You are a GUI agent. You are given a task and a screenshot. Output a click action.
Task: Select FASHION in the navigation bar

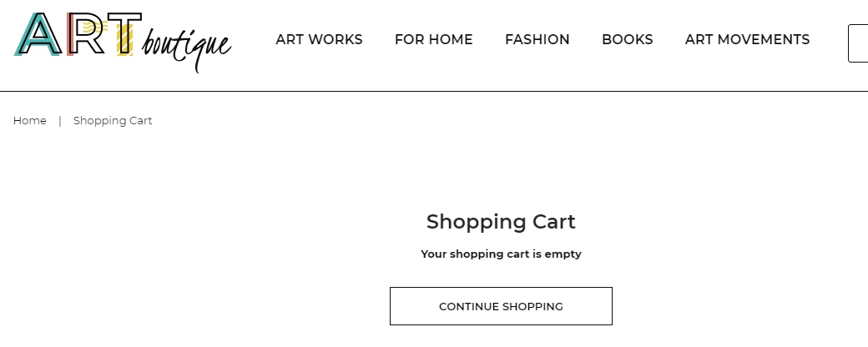click(537, 40)
